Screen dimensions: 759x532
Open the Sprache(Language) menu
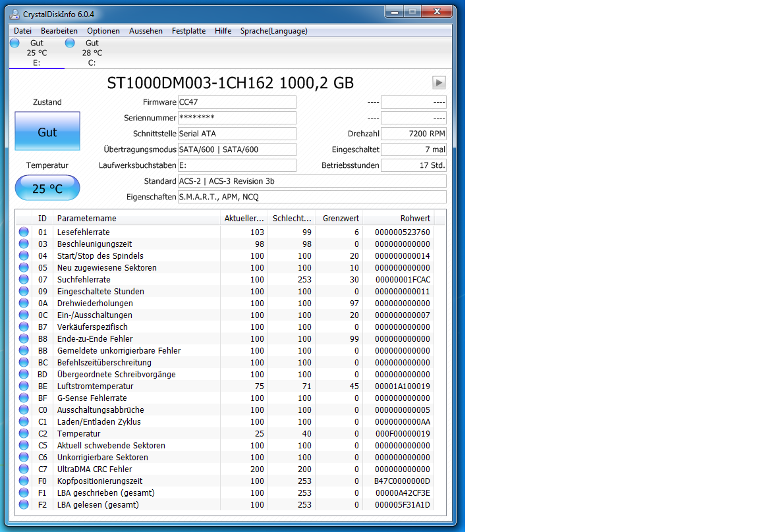pos(274,31)
